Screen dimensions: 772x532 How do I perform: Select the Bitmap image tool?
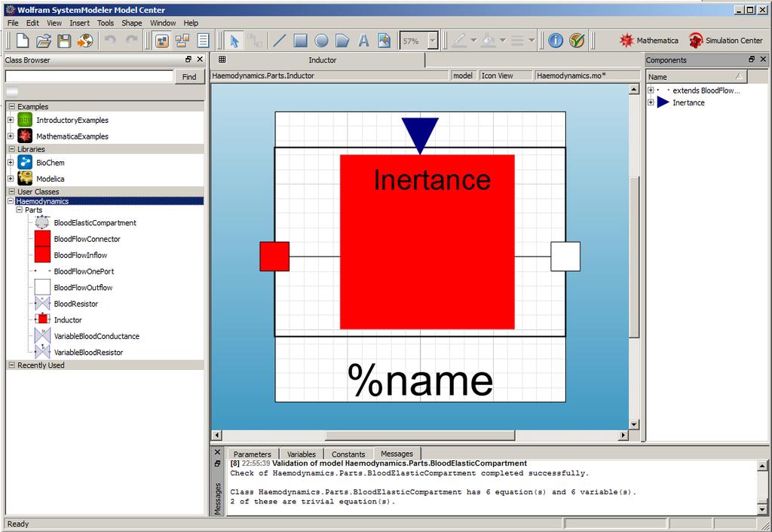click(x=384, y=41)
